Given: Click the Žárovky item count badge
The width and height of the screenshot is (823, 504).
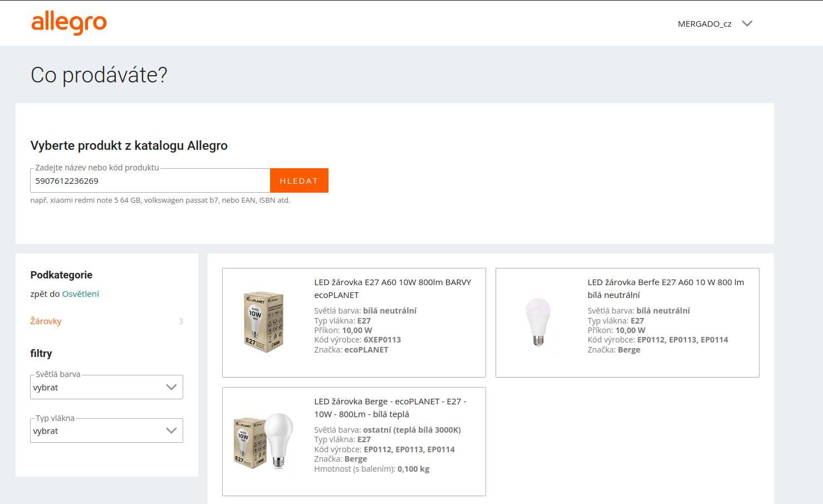Looking at the screenshot, I should coord(180,321).
